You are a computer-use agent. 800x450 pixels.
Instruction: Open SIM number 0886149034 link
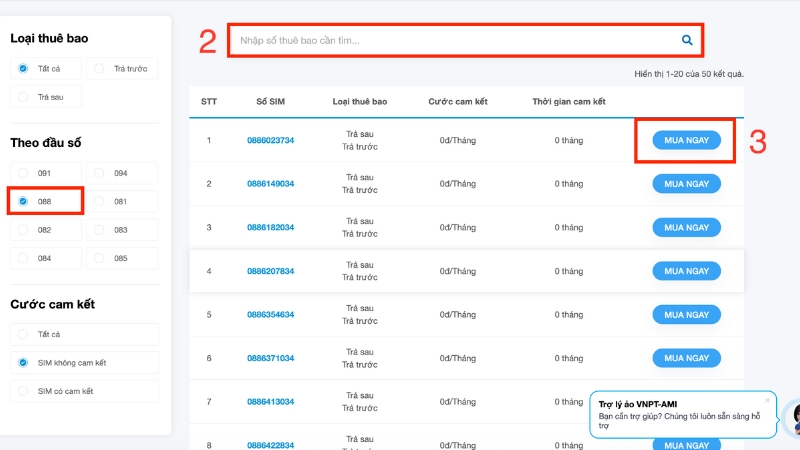270,184
